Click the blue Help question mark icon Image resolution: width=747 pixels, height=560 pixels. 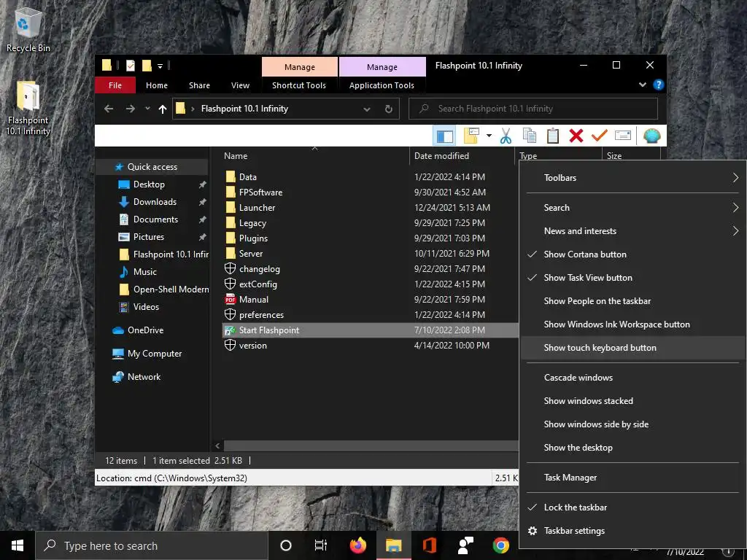[659, 85]
